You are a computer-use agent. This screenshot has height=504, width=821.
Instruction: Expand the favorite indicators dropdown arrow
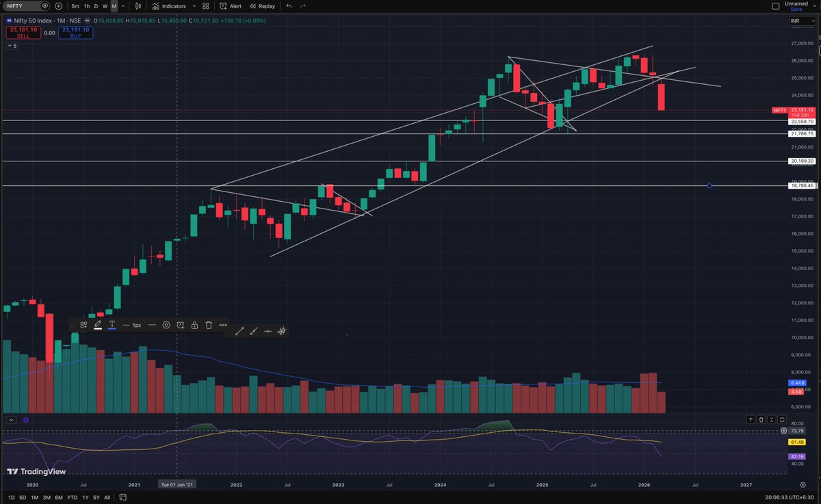(x=194, y=6)
